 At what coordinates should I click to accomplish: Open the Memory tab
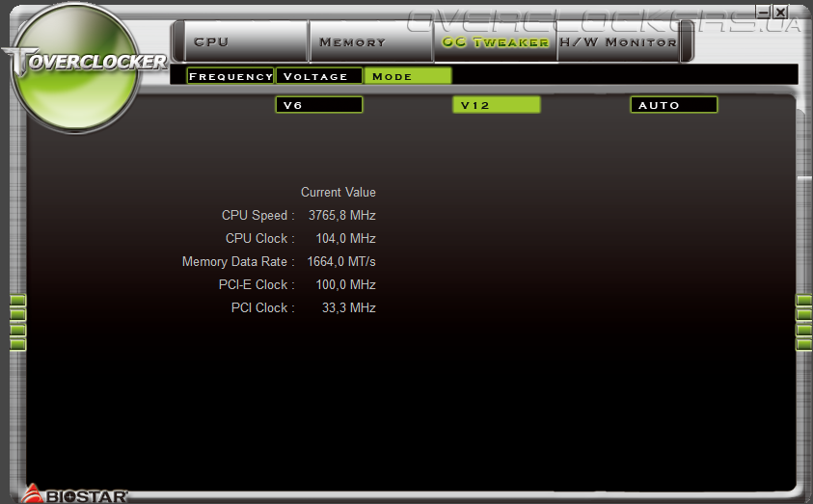tap(370, 41)
